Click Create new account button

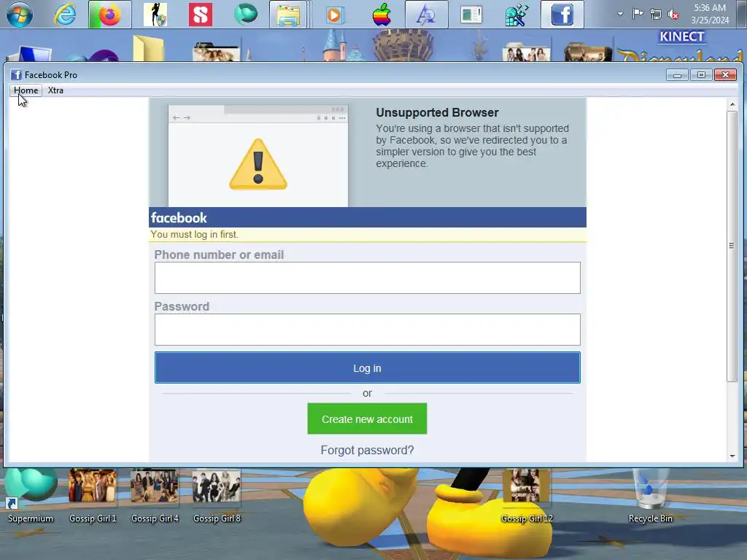(368, 419)
